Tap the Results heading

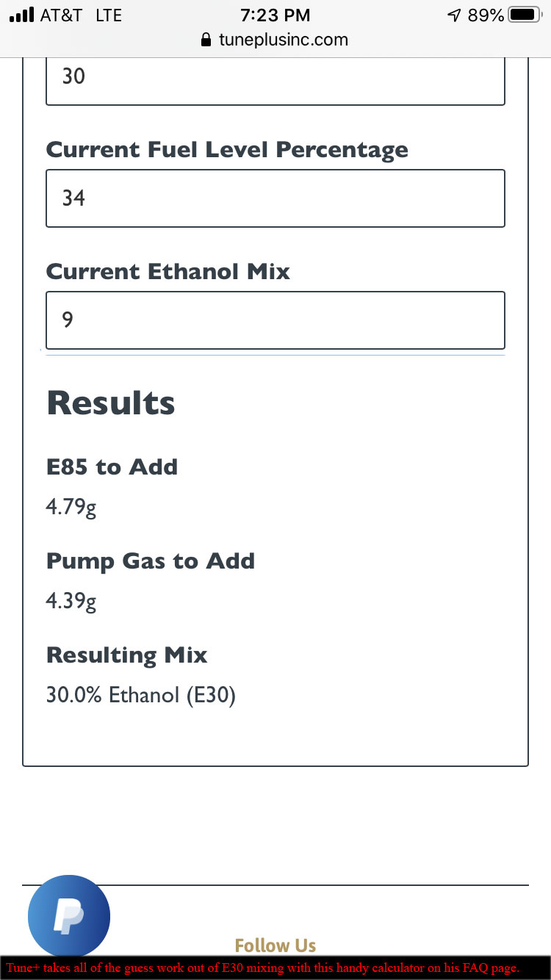coord(111,403)
